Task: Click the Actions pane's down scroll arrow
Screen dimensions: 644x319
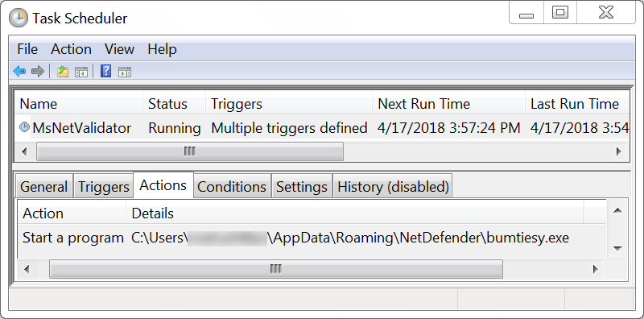Action: [617, 248]
